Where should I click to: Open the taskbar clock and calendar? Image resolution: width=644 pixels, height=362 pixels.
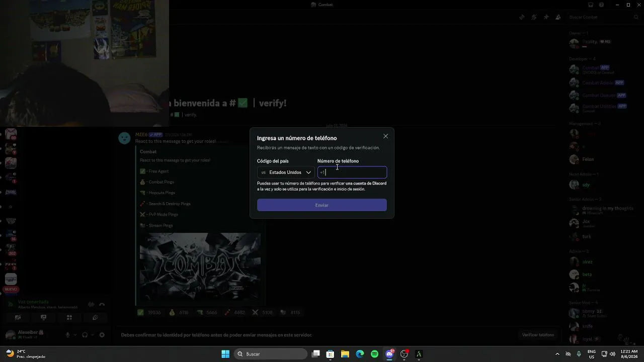point(629,354)
